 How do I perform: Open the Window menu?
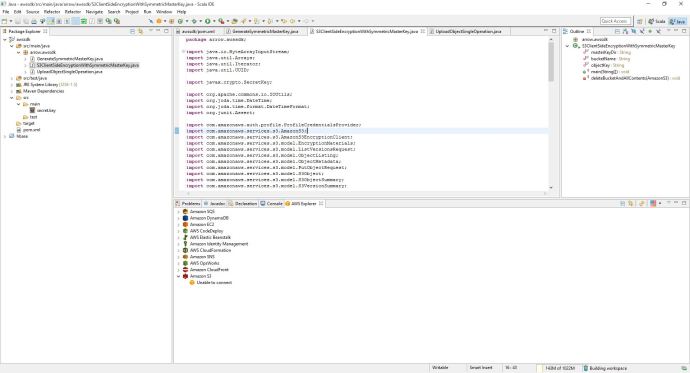coord(164,12)
